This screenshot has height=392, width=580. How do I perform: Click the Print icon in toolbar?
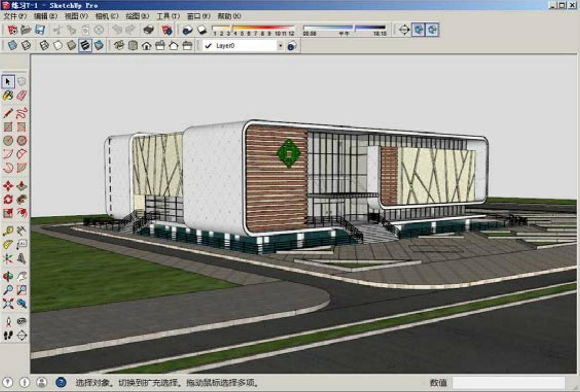coord(148,30)
